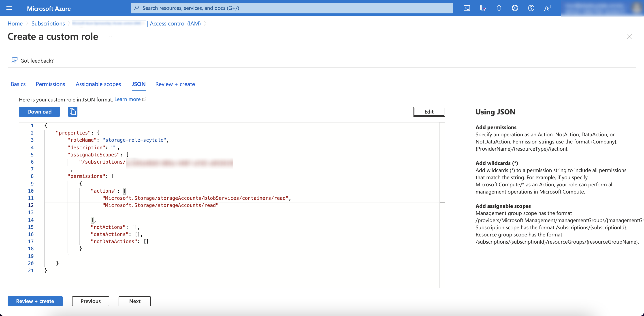Show the notifications bell
The height and width of the screenshot is (316, 644).
(499, 8)
